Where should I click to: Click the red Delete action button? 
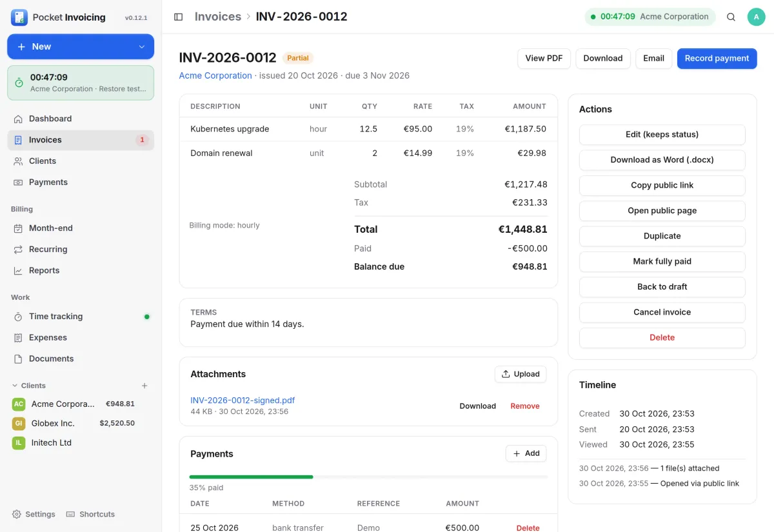click(x=662, y=338)
